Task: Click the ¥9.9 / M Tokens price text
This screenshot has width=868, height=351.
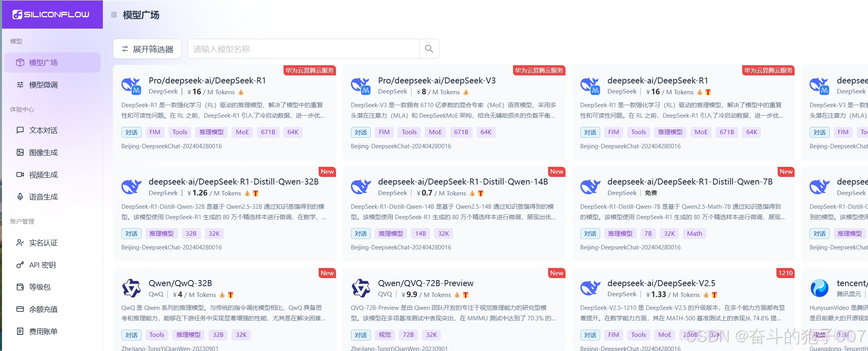Action: point(426,295)
